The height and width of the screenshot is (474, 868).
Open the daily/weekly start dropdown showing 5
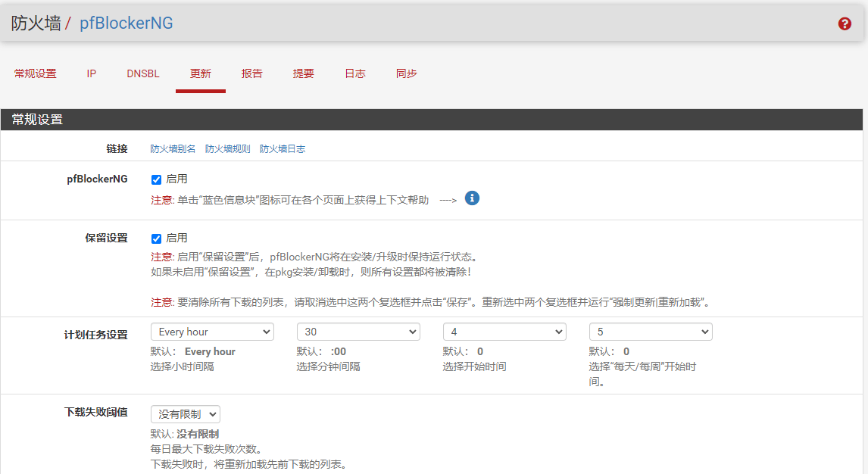coord(651,332)
